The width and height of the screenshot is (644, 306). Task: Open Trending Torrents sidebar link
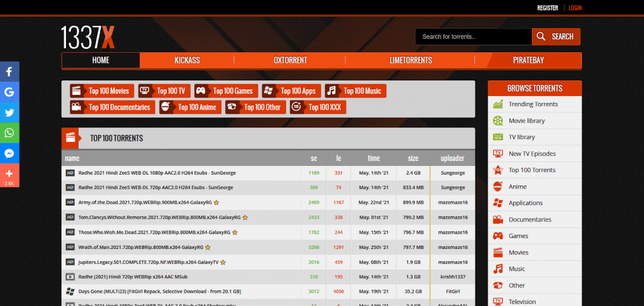pyautogui.click(x=533, y=104)
